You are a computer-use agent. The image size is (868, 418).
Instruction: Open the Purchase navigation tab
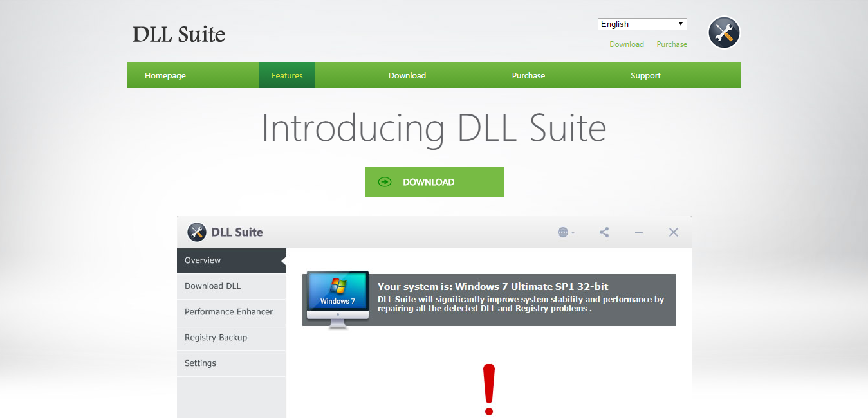click(528, 75)
